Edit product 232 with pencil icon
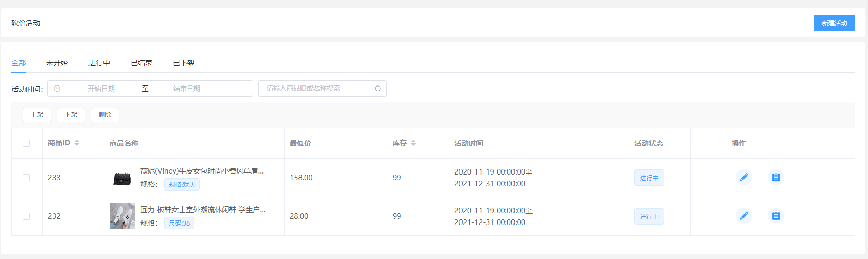The image size is (868, 259). (743, 216)
